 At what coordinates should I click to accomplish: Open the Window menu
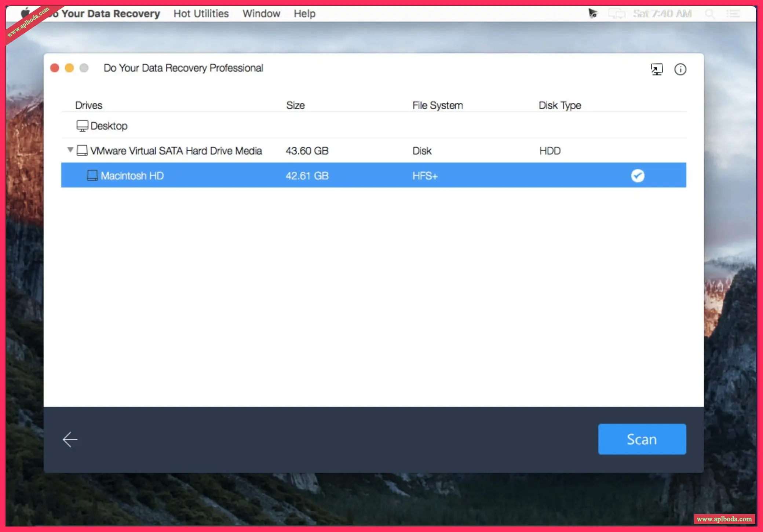(x=261, y=14)
